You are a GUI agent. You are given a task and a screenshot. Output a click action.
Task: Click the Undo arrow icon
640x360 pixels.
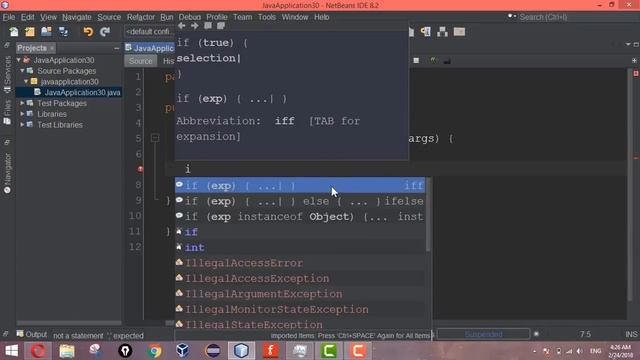point(88,32)
